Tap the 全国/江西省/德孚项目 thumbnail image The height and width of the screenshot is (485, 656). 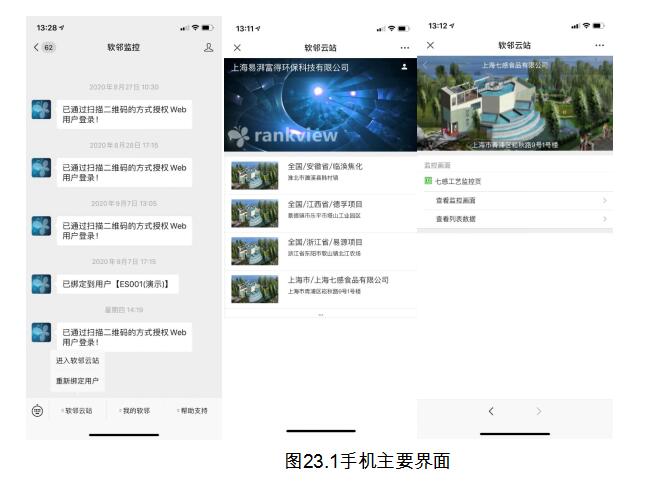tap(254, 213)
